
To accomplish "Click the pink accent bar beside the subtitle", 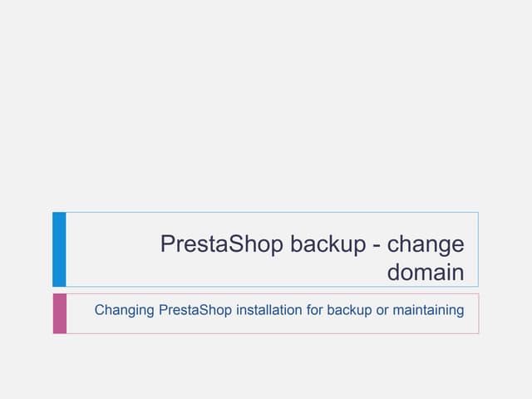I will pyautogui.click(x=59, y=313).
